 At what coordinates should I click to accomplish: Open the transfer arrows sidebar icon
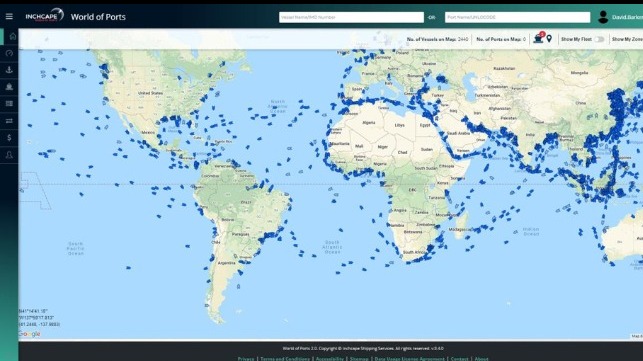click(9, 121)
